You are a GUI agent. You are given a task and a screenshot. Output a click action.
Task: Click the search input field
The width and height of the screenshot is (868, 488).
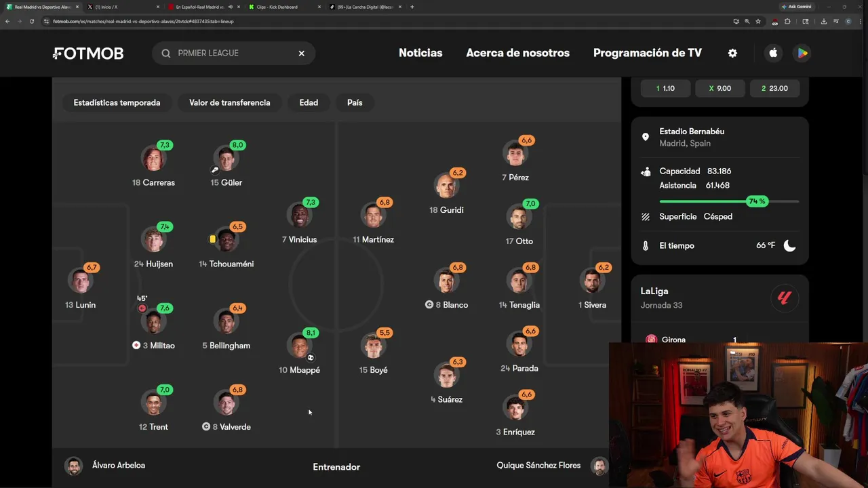tap(233, 53)
